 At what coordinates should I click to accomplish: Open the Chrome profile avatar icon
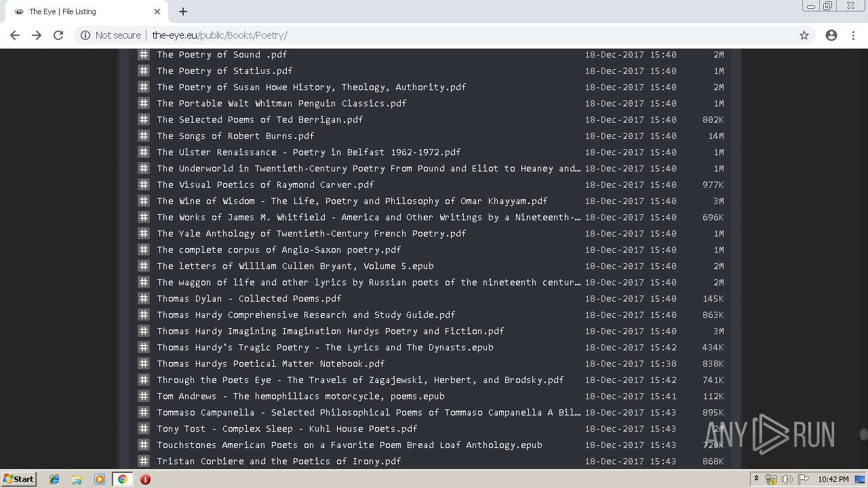coord(831,35)
